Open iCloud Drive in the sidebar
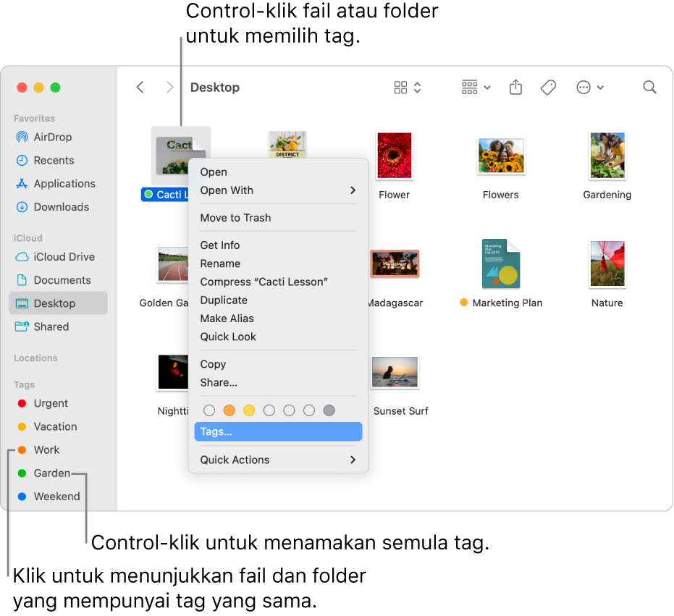This screenshot has height=616, width=674. coord(55,257)
